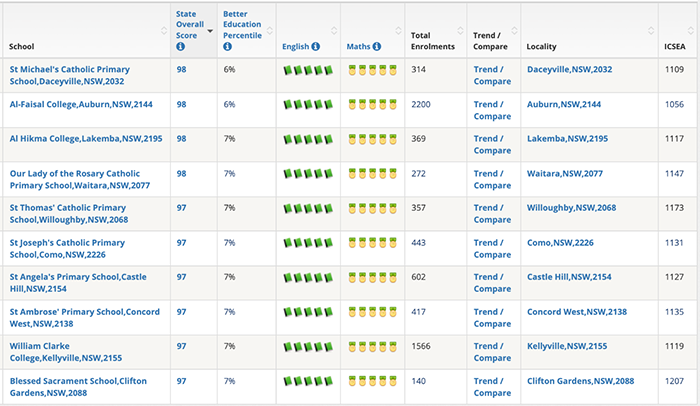The image size is (700, 406).
Task: Open Trend / Compare for St Joseph's Como
Action: coord(492,249)
